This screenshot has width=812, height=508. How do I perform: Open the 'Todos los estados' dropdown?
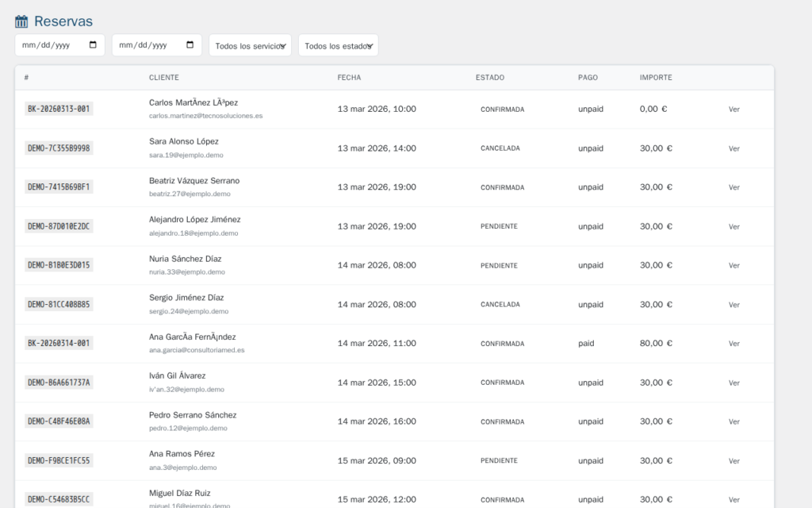pos(338,44)
